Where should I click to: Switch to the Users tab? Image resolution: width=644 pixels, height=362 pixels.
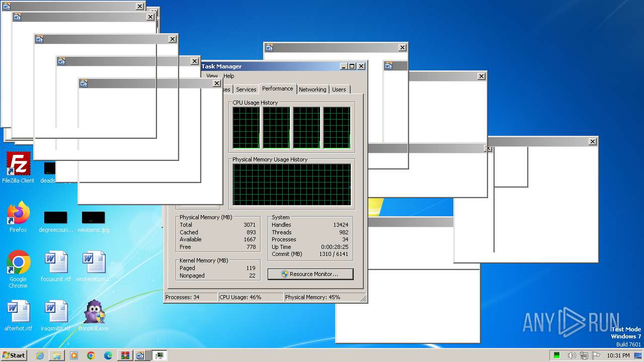tap(339, 89)
